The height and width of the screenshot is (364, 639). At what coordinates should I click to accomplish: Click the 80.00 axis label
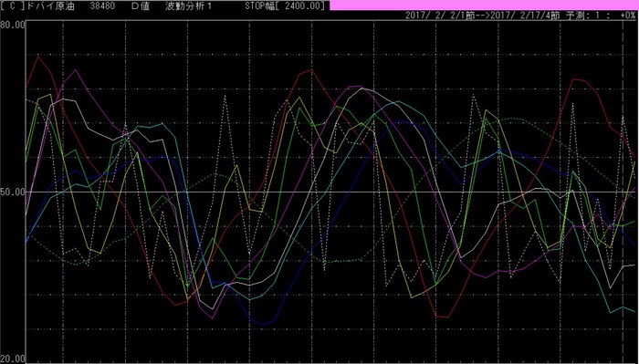[13, 25]
